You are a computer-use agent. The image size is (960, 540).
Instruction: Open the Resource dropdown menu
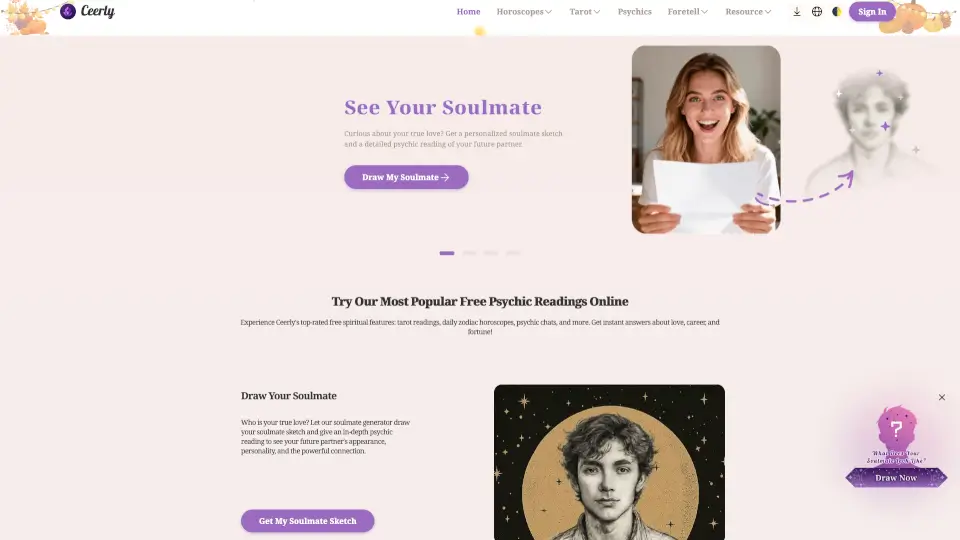(748, 12)
